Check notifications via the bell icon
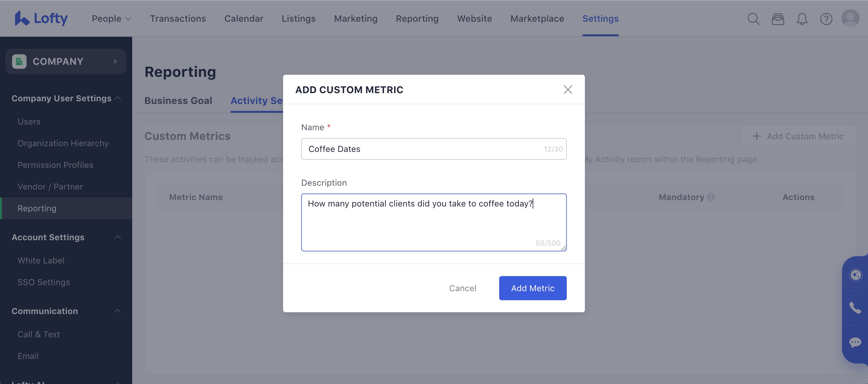Screen dimensions: 868x384 (802, 19)
